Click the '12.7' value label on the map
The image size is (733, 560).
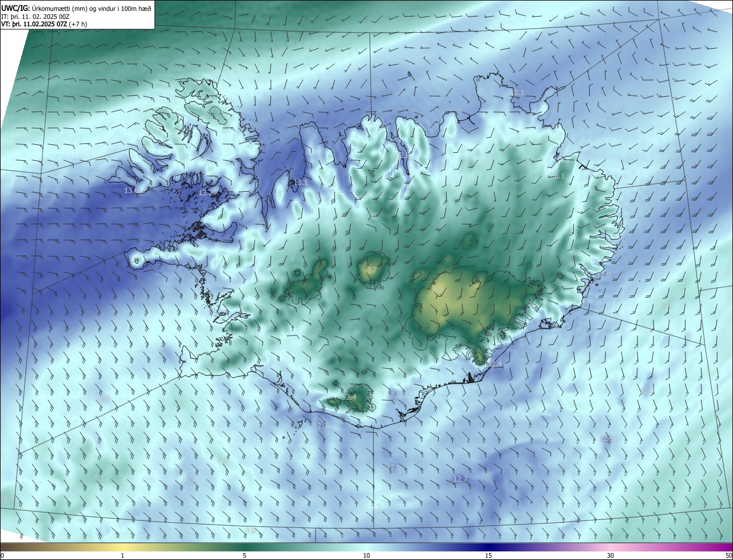tap(460, 479)
